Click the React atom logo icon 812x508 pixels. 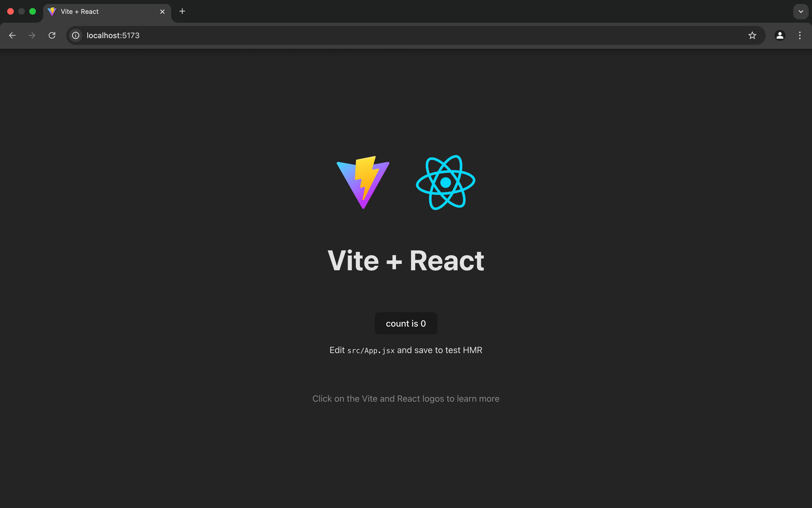tap(445, 182)
